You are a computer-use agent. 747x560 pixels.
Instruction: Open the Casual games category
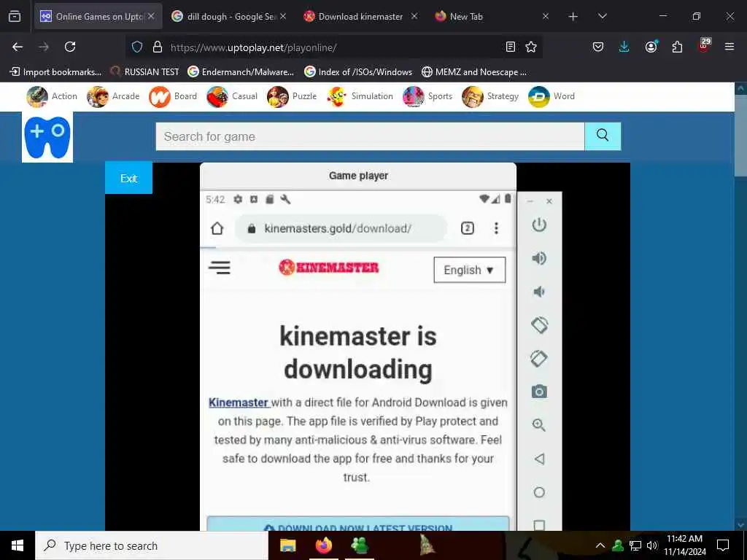coord(232,97)
